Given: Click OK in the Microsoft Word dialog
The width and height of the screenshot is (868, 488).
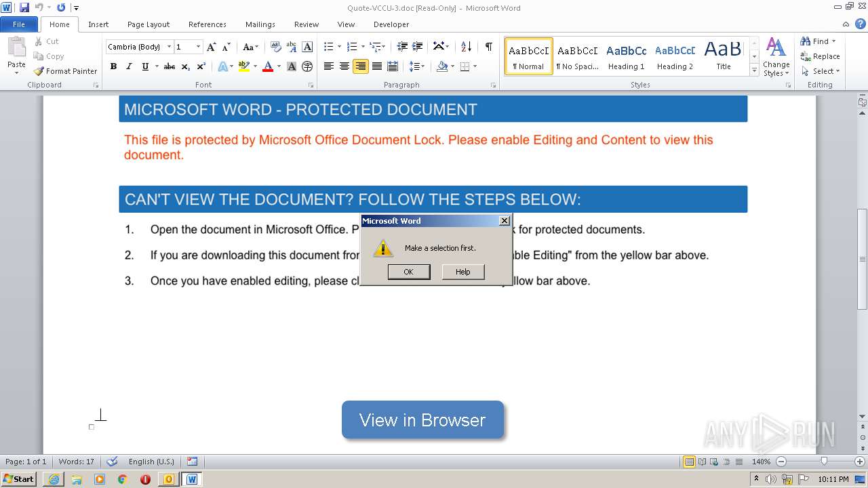Looking at the screenshot, I should 408,272.
